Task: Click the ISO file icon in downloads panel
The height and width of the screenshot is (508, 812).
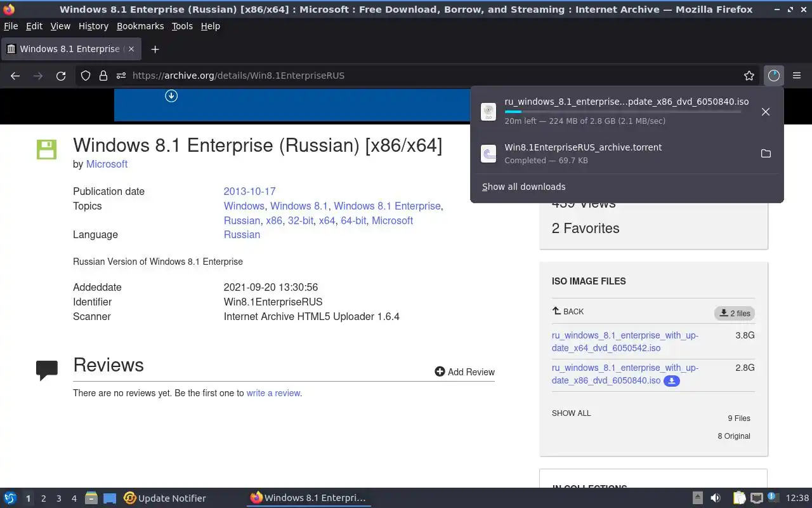Action: pyautogui.click(x=488, y=112)
